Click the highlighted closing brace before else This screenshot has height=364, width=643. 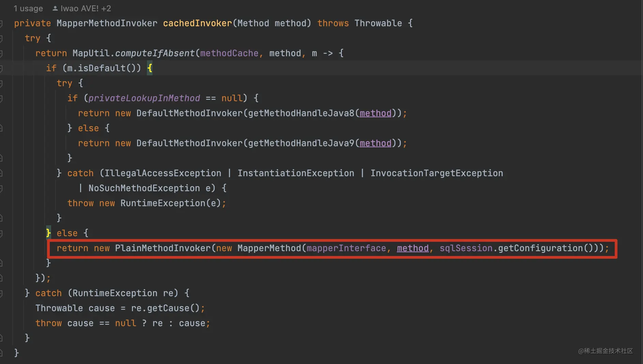(48, 233)
